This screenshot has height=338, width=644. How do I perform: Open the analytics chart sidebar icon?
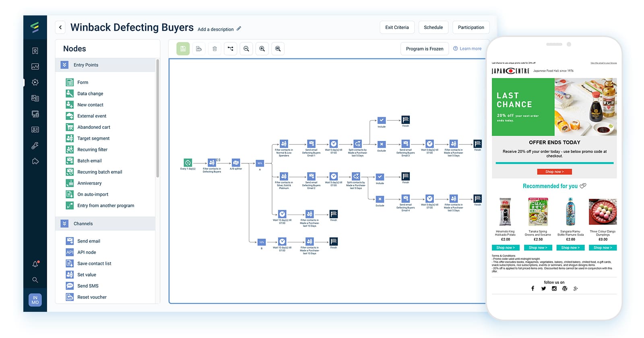tap(35, 66)
